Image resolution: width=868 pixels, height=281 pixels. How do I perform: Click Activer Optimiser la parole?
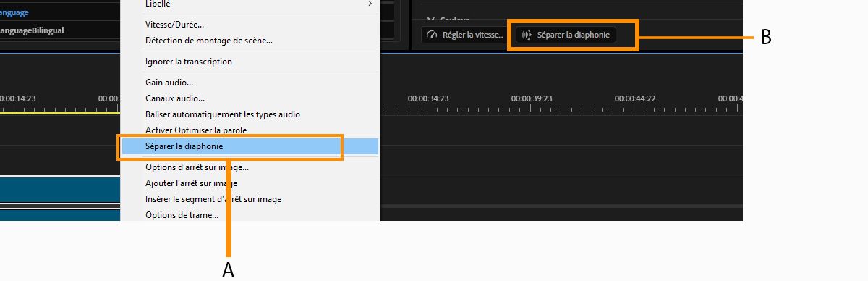click(x=250, y=130)
